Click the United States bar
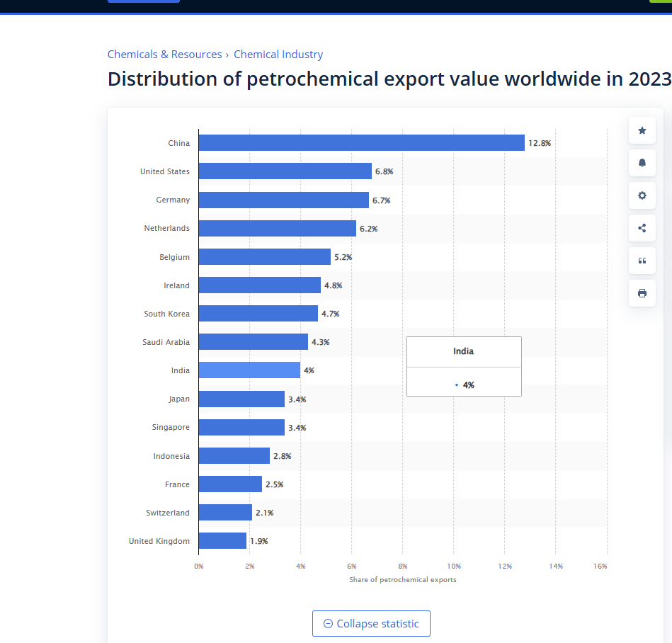672x643 pixels. point(285,171)
